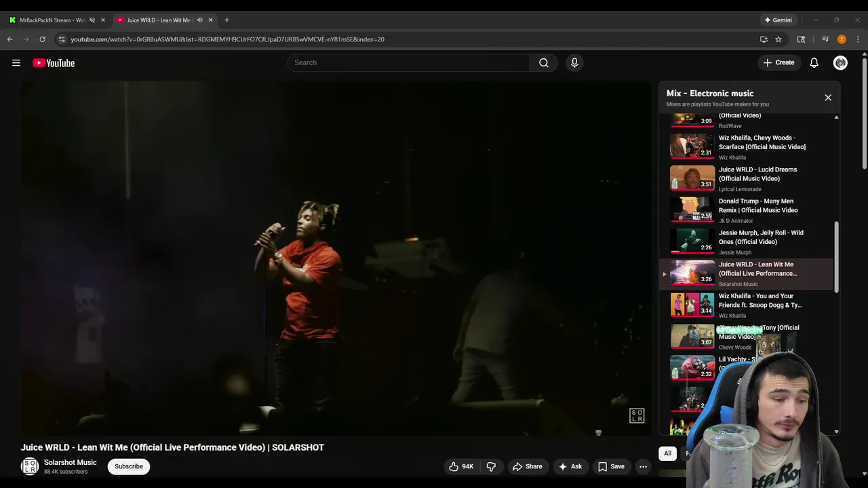Screen dimensions: 868x488
Task: Save the video to a playlist
Action: click(x=611, y=466)
